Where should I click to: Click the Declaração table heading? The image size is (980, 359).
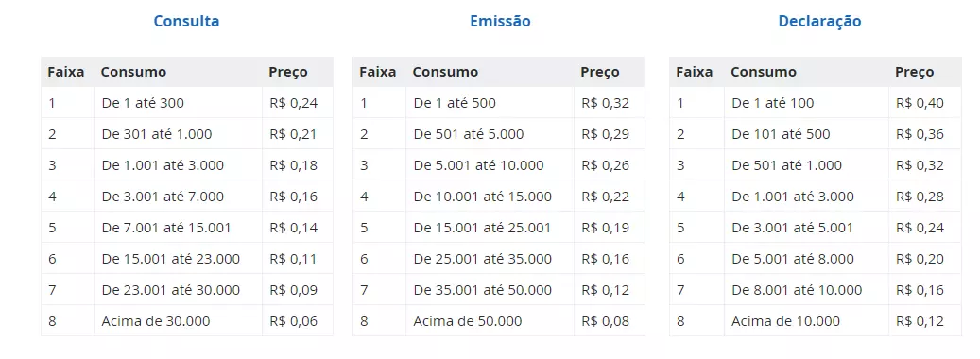(819, 21)
